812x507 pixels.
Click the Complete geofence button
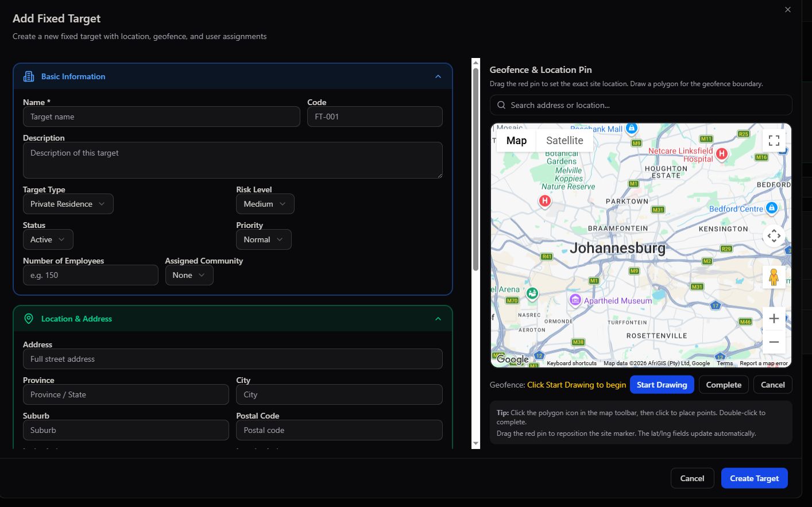point(724,385)
